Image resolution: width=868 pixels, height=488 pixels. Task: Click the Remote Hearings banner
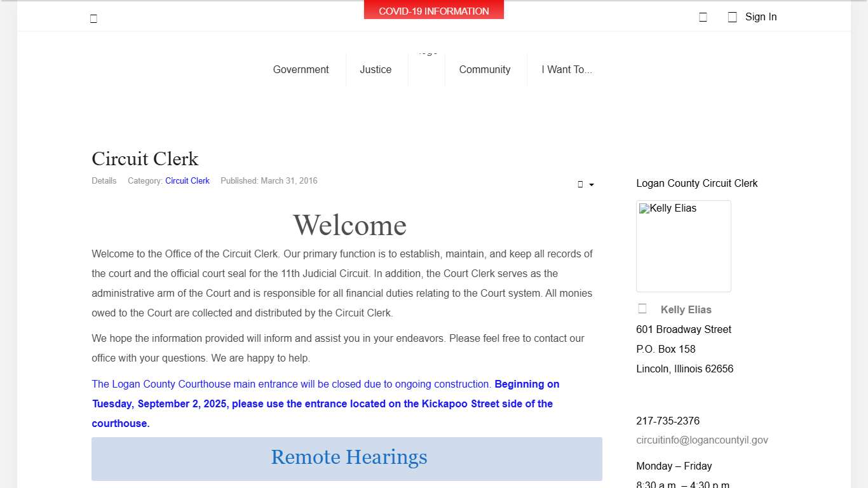pyautogui.click(x=348, y=457)
